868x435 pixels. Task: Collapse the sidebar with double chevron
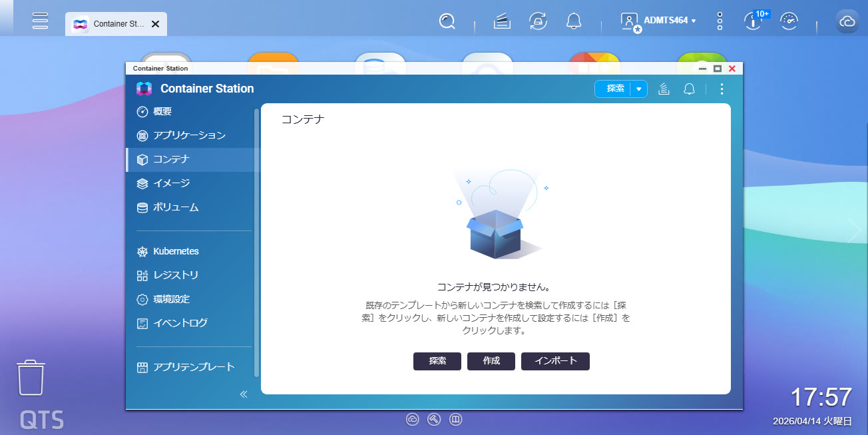pyautogui.click(x=244, y=394)
